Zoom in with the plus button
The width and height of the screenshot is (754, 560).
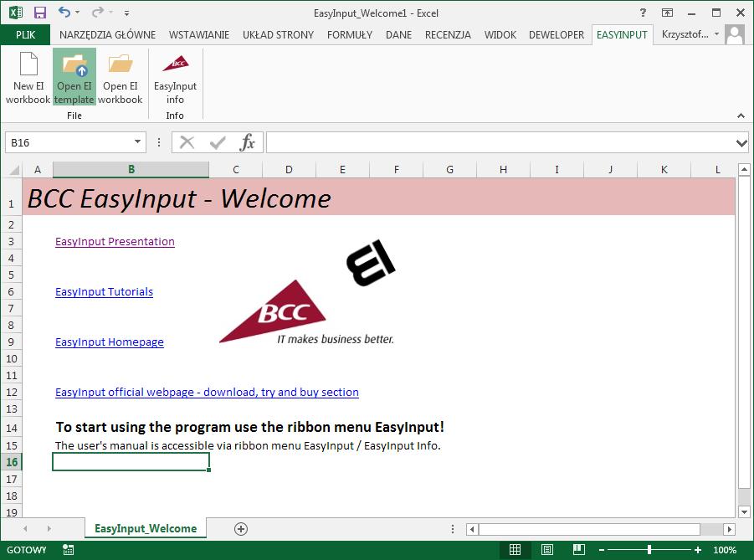(698, 550)
